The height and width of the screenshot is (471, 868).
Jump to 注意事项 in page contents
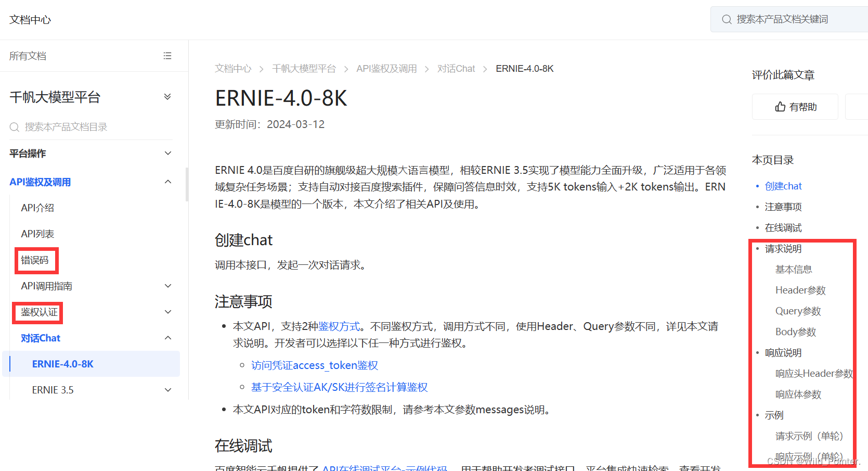point(783,207)
